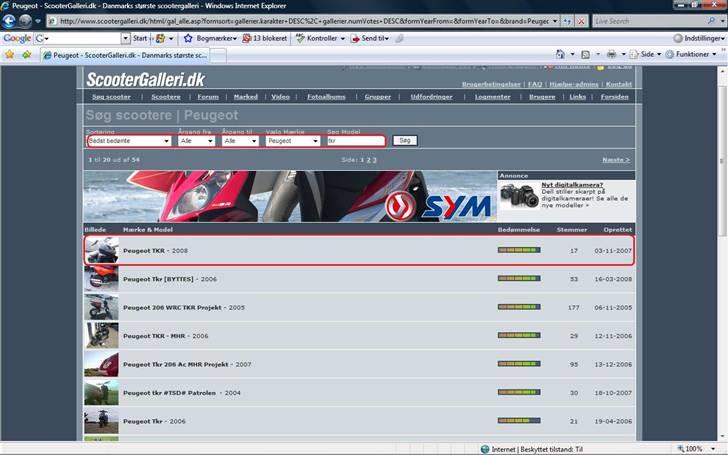Screen dimensions: 728x455
Task: Open the Video nav item
Action: (x=280, y=97)
